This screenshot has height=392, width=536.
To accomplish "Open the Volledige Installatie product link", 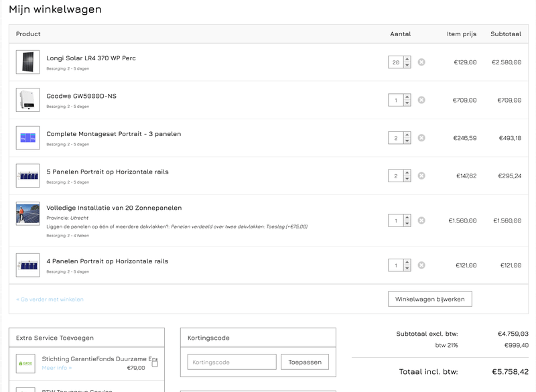I will point(114,208).
